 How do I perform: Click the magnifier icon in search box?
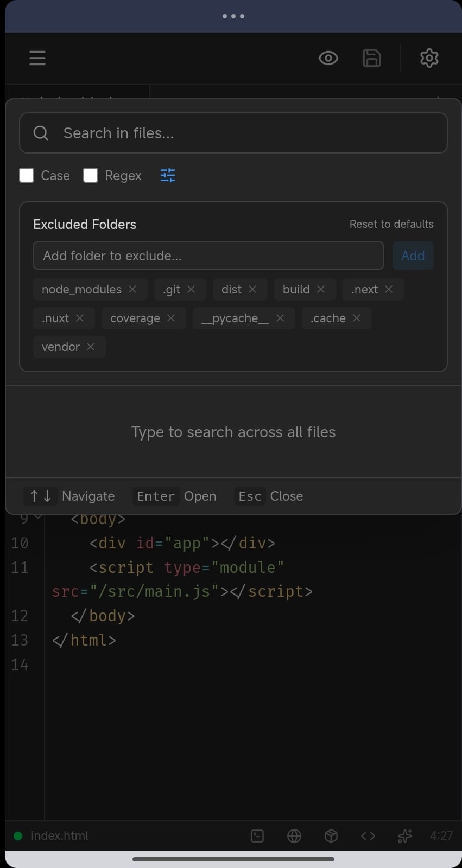pyautogui.click(x=41, y=133)
